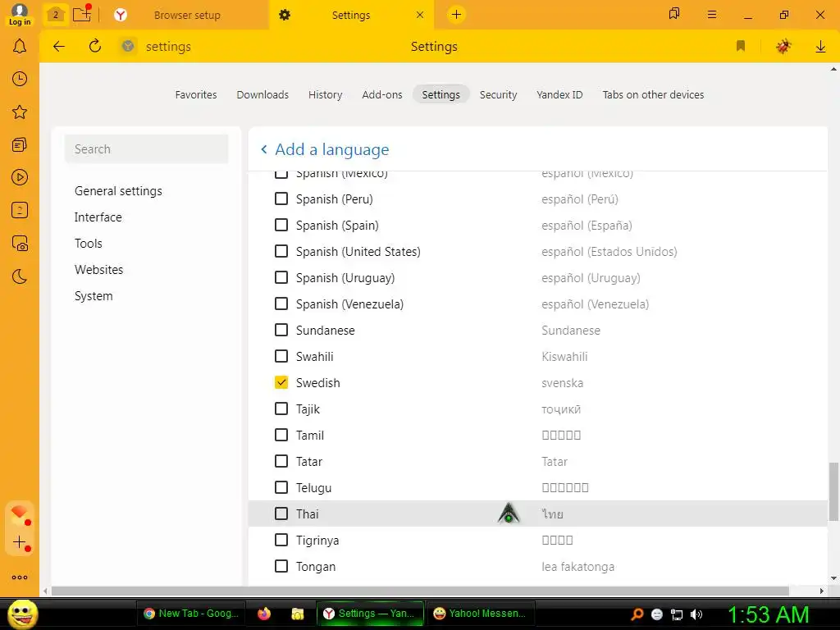Check the Tamil checkbox
This screenshot has height=630, width=840.
coord(281,435)
